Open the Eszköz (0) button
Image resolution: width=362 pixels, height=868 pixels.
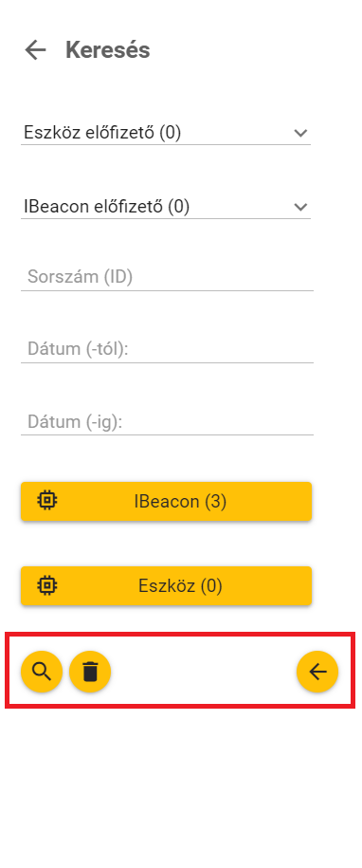click(167, 585)
